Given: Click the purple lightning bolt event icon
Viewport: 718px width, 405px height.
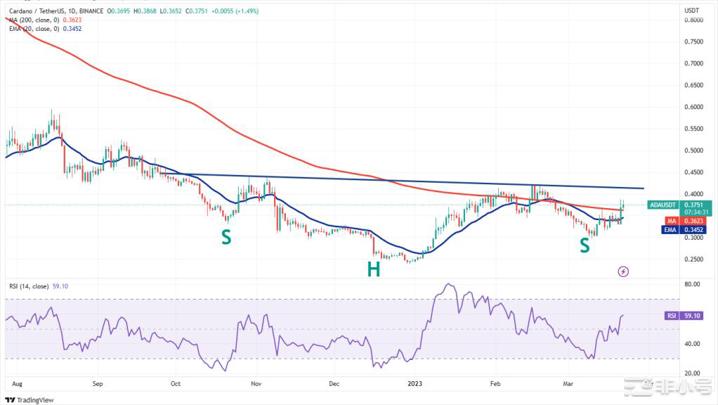Looking at the screenshot, I should pos(624,270).
